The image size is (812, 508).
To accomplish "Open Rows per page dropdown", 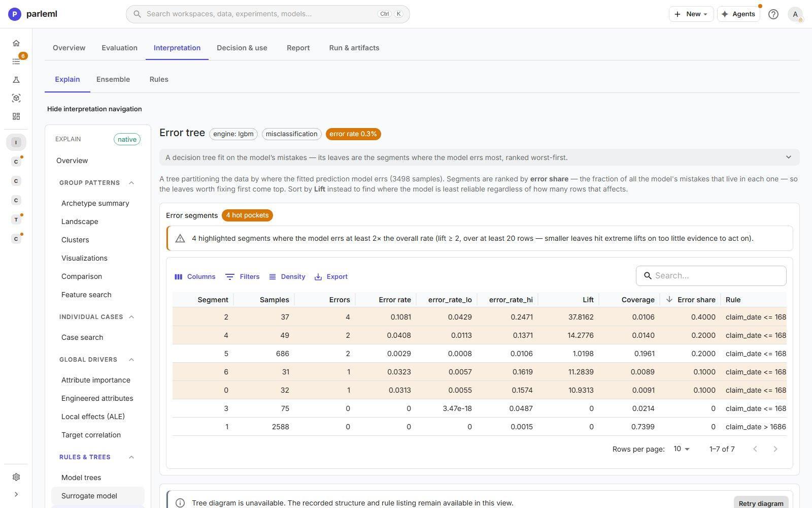I will (x=682, y=449).
